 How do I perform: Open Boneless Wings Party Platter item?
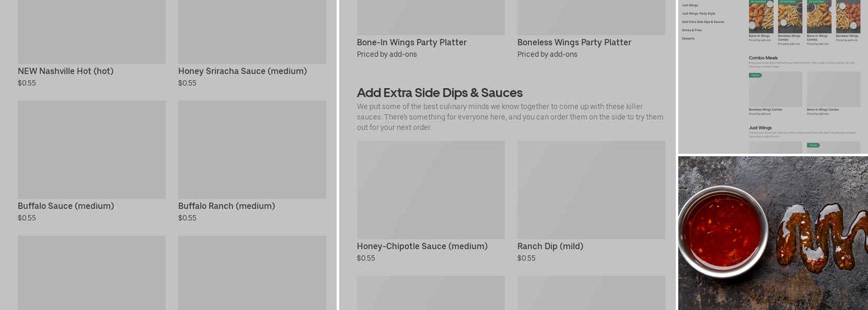(x=574, y=43)
